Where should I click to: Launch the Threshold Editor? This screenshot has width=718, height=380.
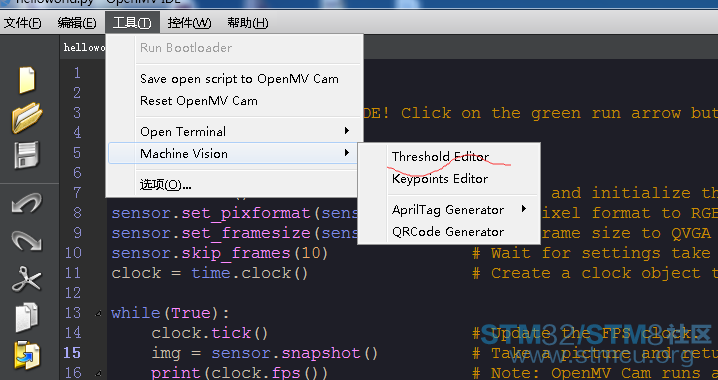[449, 157]
